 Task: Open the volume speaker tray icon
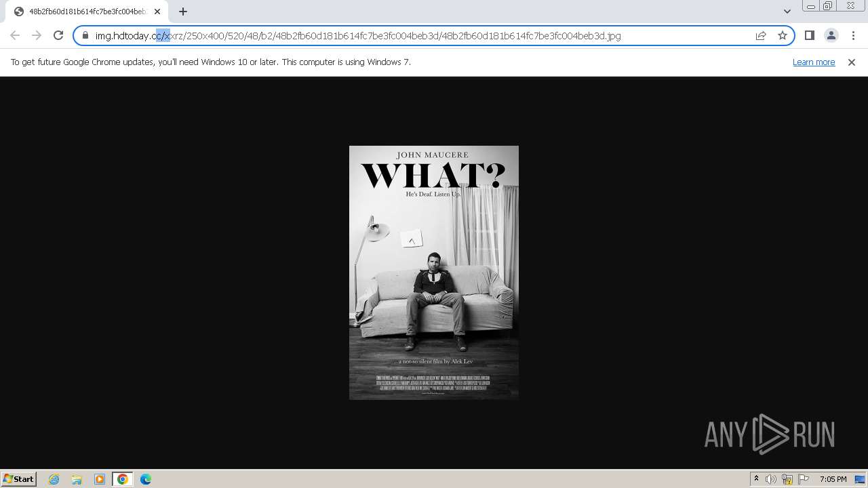pyautogui.click(x=771, y=479)
